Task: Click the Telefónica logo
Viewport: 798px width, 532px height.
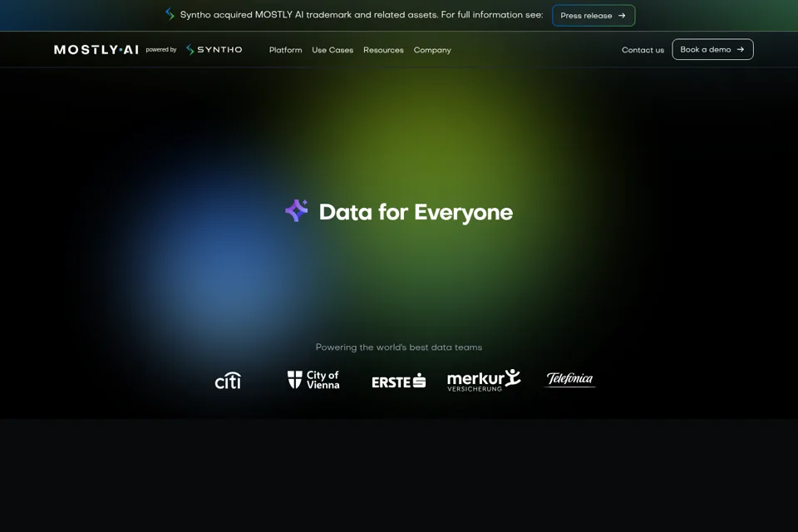Action: click(569, 379)
